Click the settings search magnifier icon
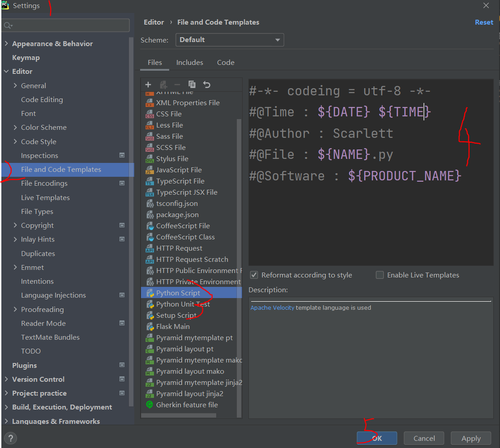500x448 pixels. click(x=8, y=26)
